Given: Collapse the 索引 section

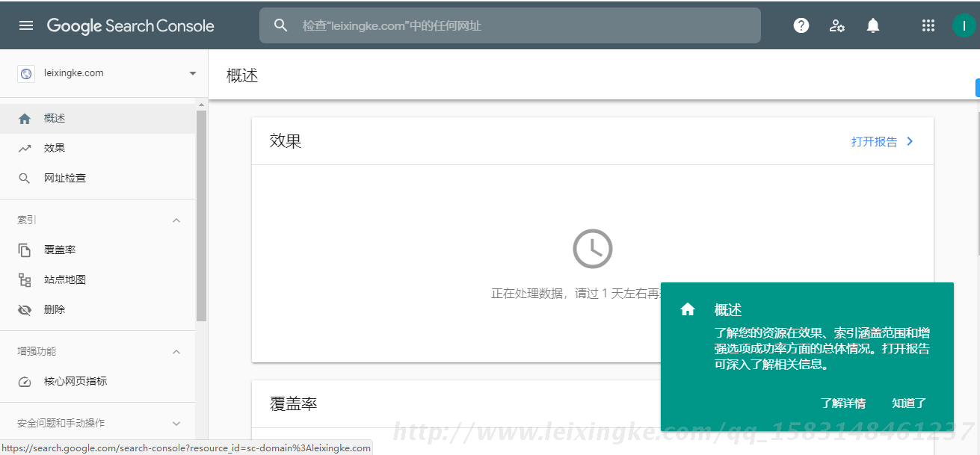Looking at the screenshot, I should coord(176,220).
